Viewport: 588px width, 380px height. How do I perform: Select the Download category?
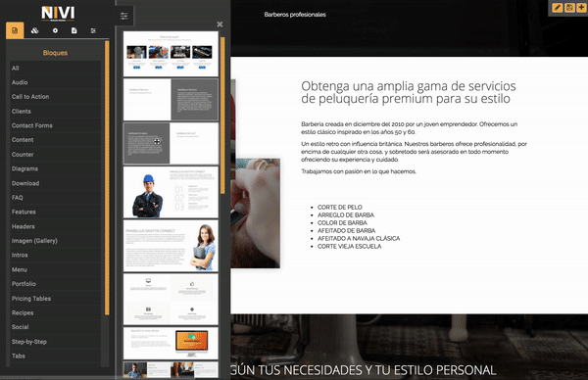(55, 183)
